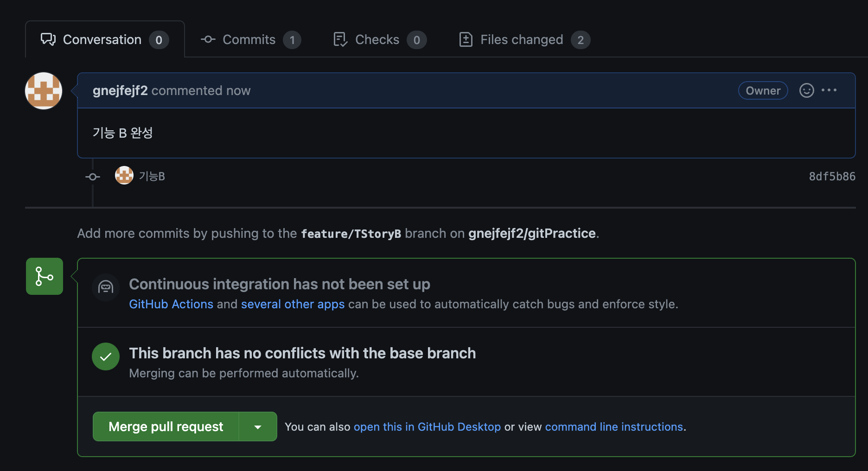Click the Checks count badge 0

[416, 40]
